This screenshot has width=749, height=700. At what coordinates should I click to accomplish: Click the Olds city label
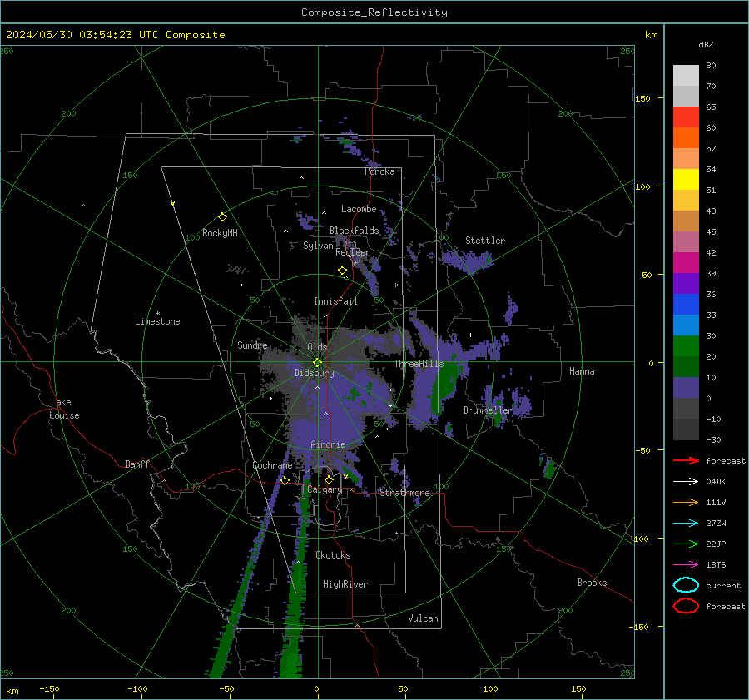pyautogui.click(x=317, y=347)
